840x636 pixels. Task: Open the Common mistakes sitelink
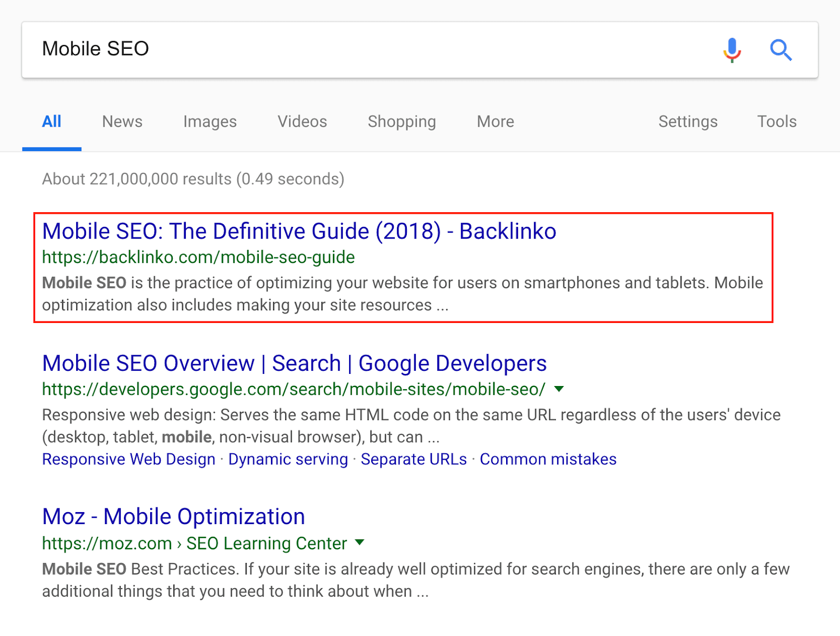coord(548,459)
